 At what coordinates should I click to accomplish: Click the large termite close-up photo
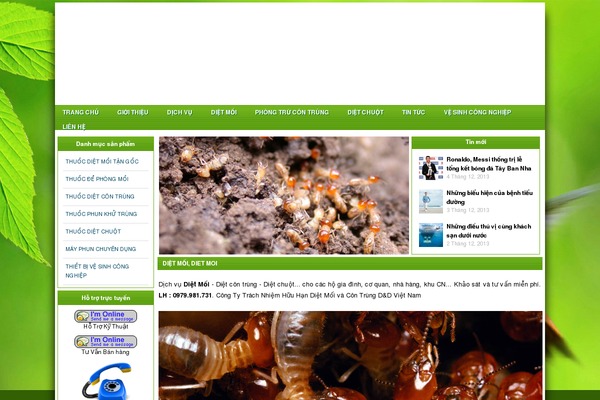(x=350, y=356)
